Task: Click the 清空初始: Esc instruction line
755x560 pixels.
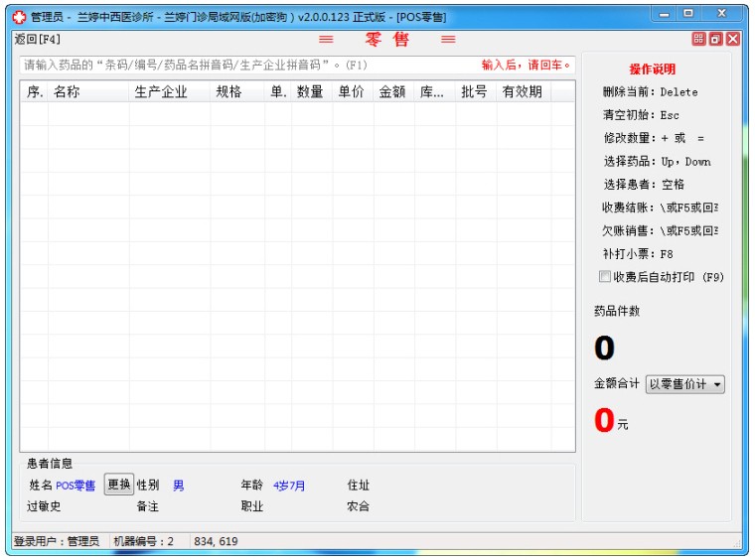Action: point(641,115)
